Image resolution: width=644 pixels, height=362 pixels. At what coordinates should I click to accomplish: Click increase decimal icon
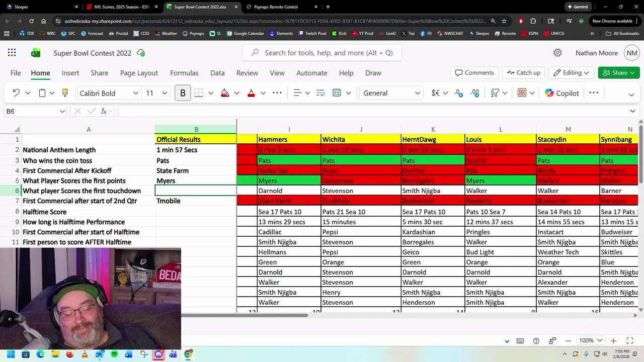pos(475,93)
